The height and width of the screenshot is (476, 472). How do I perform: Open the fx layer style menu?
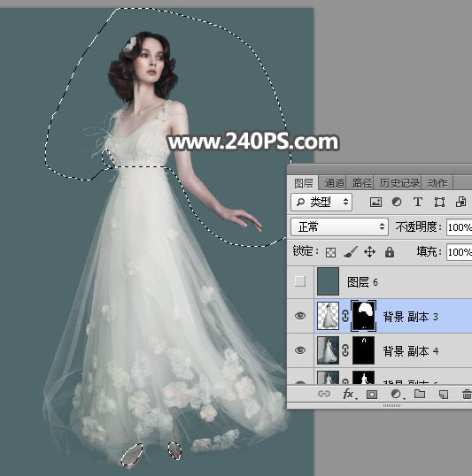[x=349, y=394]
